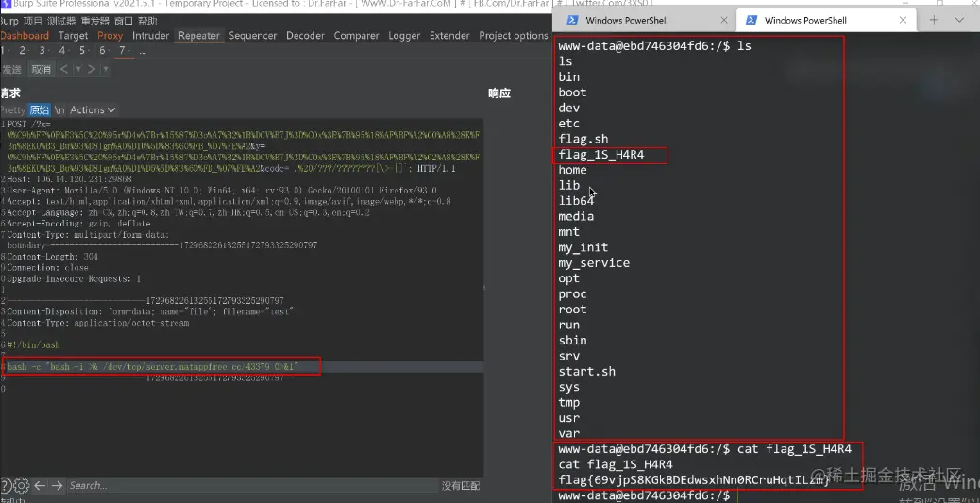980x503 pixels.
Task: Switch request view to Pretty
Action: 12,110
